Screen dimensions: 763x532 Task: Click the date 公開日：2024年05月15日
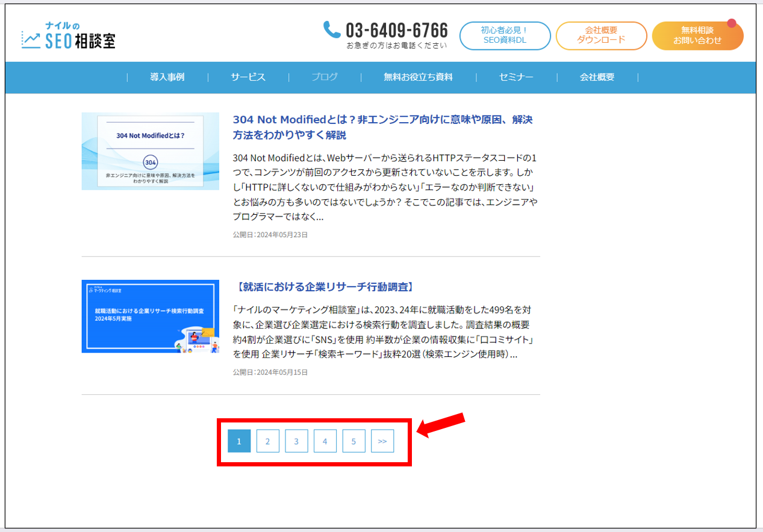tap(270, 373)
